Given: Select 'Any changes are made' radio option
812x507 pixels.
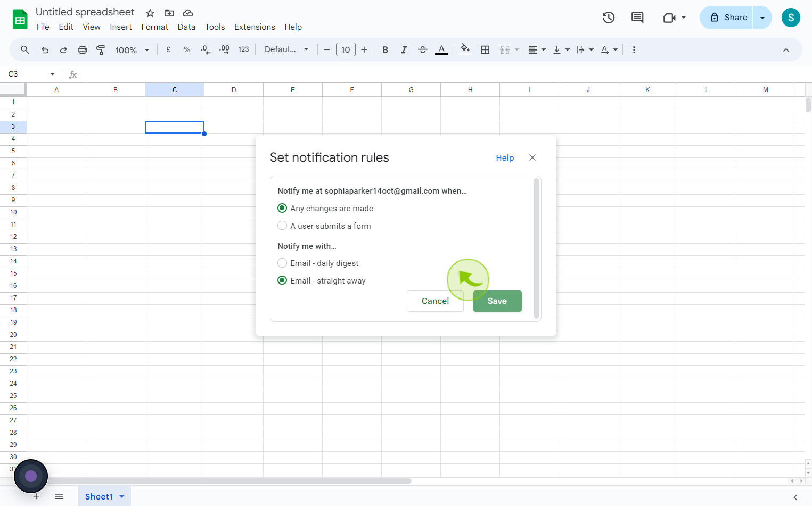Looking at the screenshot, I should pos(282,208).
